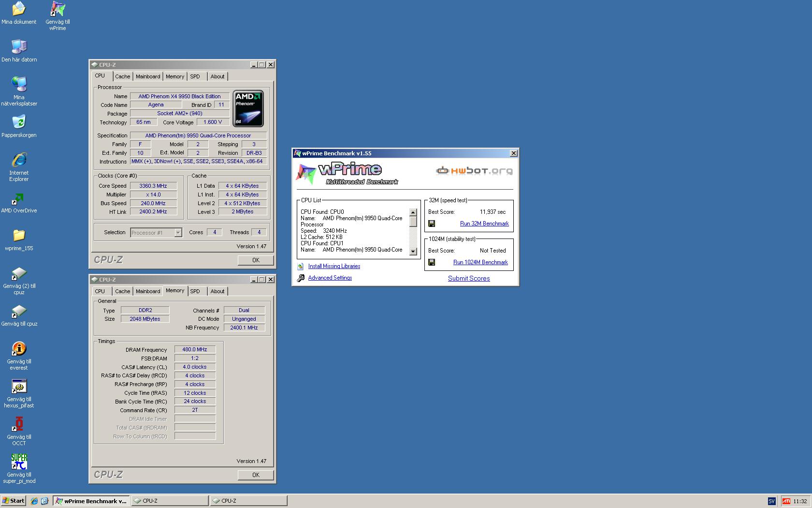The height and width of the screenshot is (508, 812).
Task: Launch the AMD OverDrive desktop shortcut
Action: tap(19, 203)
